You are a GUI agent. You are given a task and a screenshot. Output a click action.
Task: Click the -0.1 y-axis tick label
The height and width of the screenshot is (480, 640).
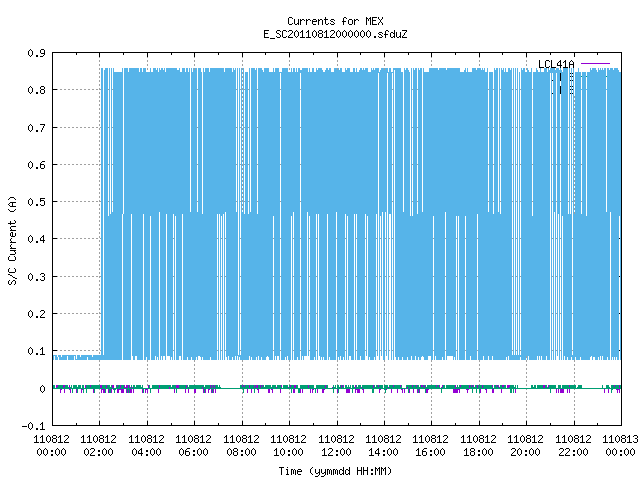[x=33, y=426]
